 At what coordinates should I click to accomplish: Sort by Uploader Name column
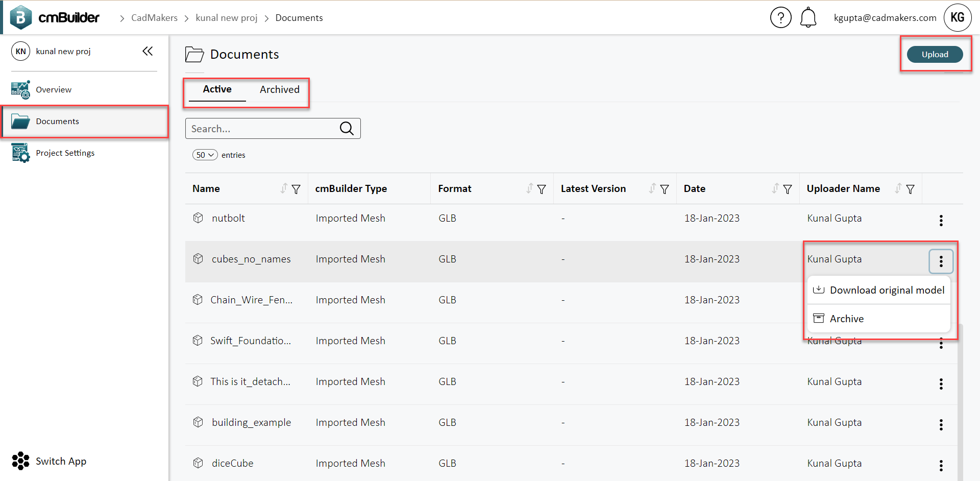[x=898, y=188]
